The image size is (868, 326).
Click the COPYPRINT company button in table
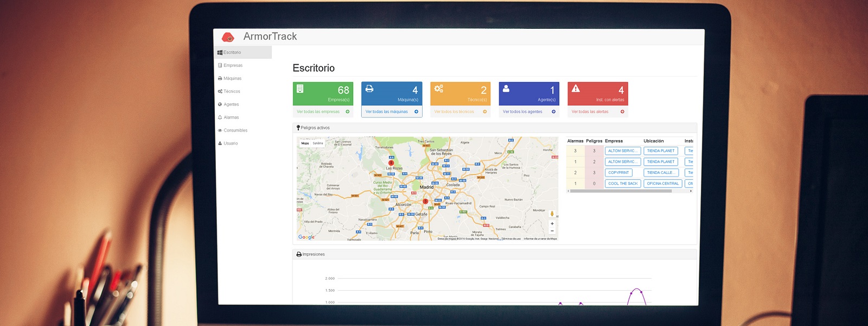click(x=618, y=173)
